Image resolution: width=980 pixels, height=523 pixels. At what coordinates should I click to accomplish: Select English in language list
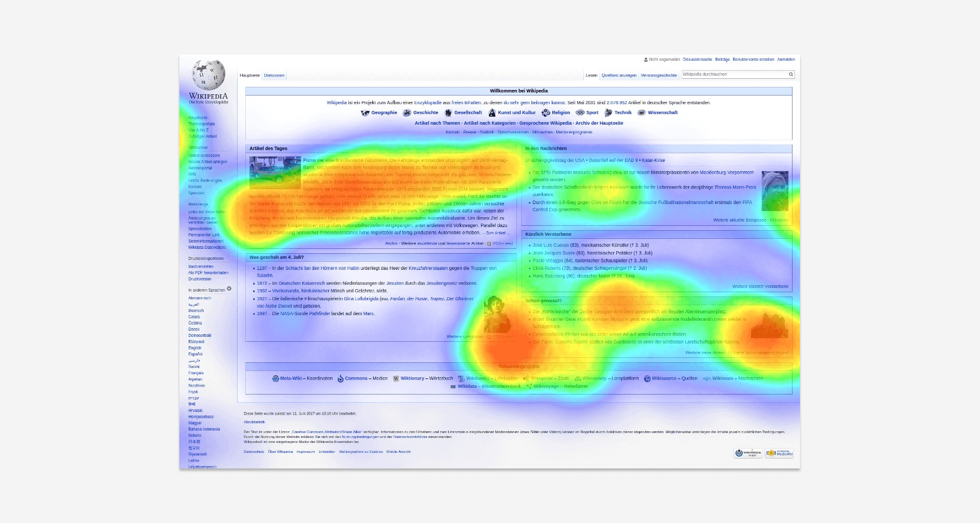195,348
